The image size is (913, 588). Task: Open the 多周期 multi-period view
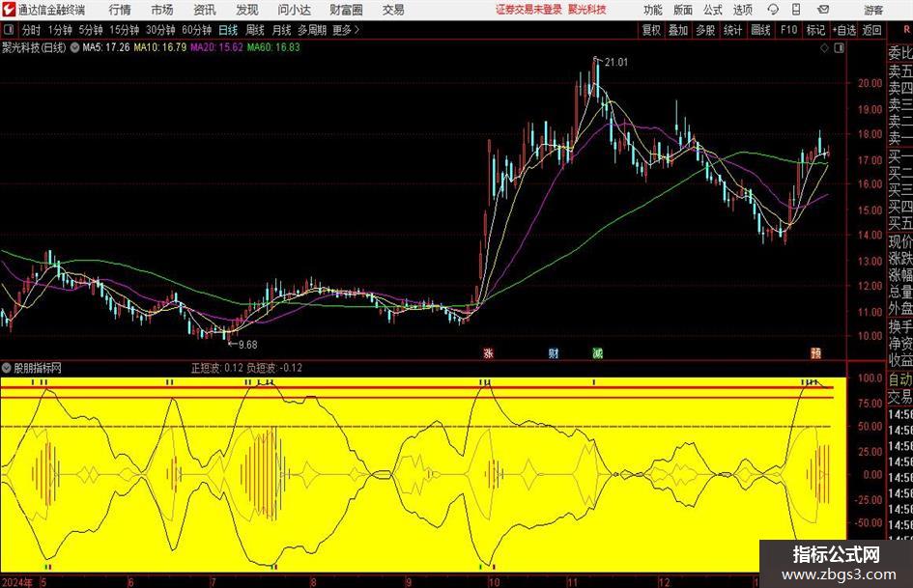(x=312, y=30)
